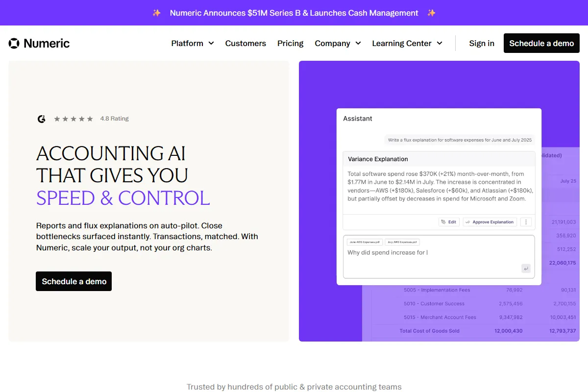Click the three-dot menu in Variance Explanation

(x=526, y=222)
